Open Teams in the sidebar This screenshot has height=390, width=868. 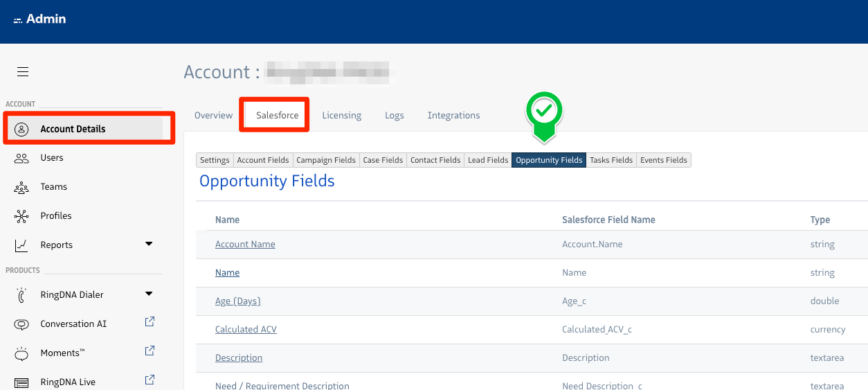tap(54, 187)
